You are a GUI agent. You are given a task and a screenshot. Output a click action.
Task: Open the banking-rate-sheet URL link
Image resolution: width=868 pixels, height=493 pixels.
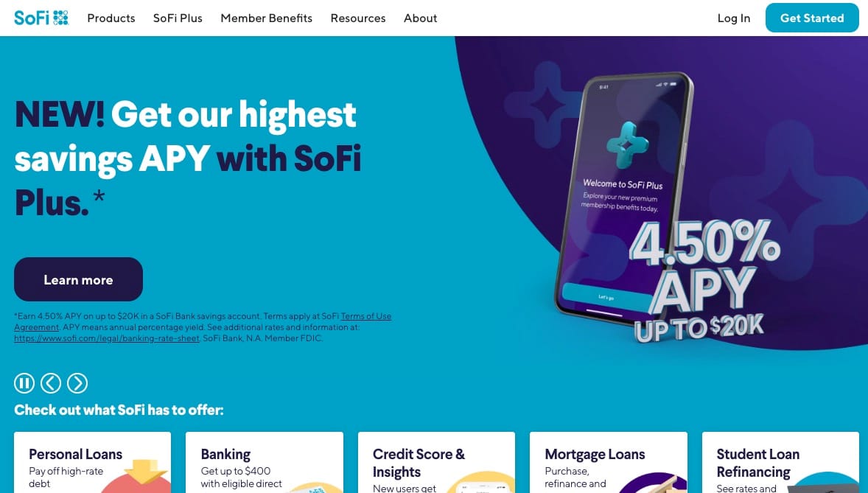pyautogui.click(x=107, y=338)
